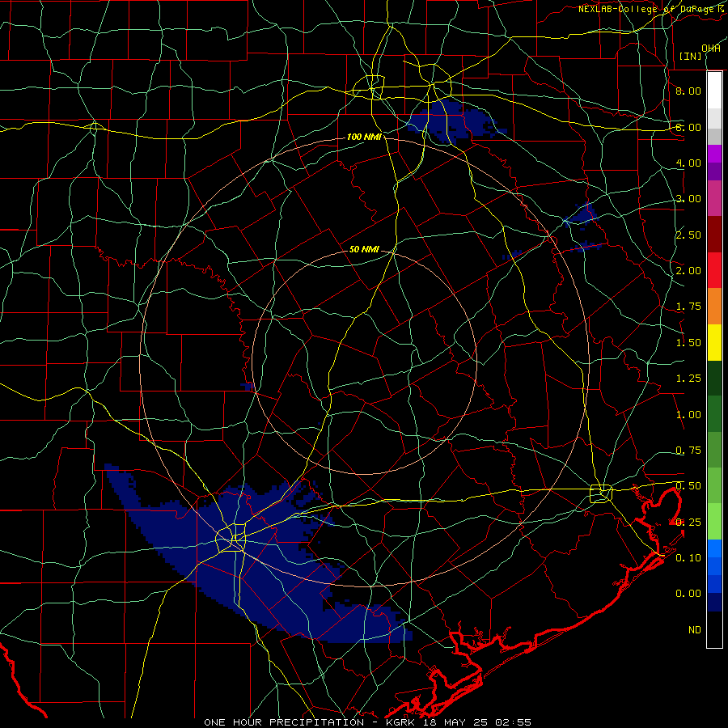Select the yellow 1.50 legend swatch

714,342
